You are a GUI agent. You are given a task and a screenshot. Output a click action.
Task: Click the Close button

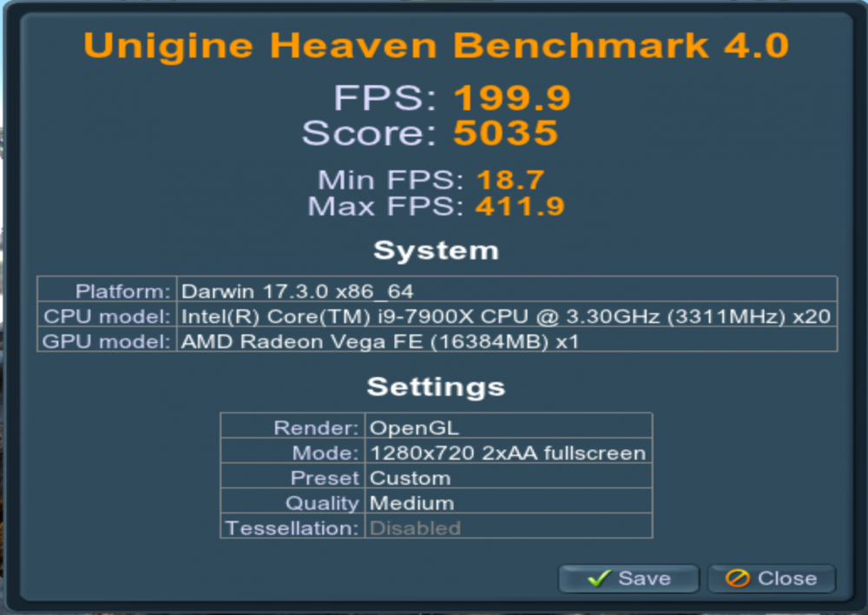click(x=772, y=579)
